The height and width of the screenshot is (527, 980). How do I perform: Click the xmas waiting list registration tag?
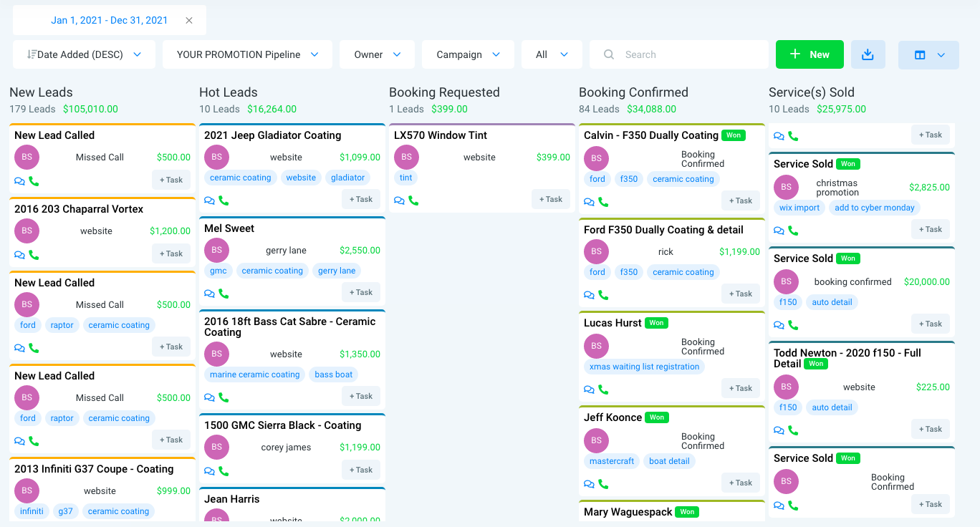click(x=644, y=367)
